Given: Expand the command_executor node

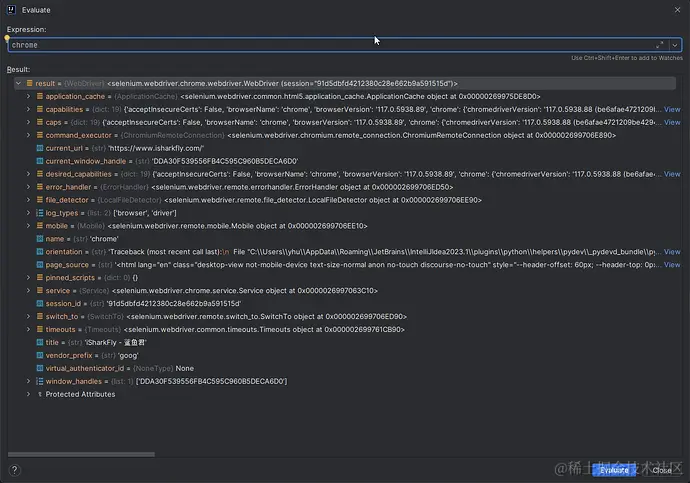Looking at the screenshot, I should pos(28,135).
